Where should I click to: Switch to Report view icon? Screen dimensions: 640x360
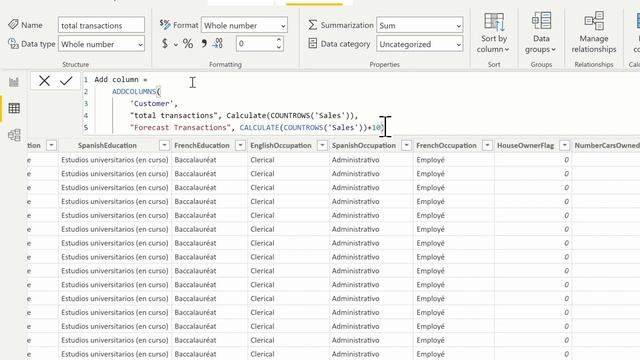click(14, 82)
